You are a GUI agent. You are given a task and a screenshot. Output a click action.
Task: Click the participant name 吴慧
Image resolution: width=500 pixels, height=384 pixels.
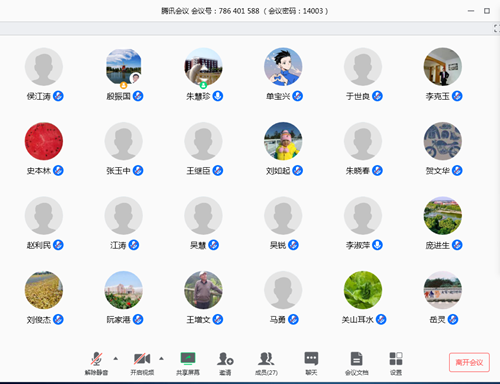point(198,245)
